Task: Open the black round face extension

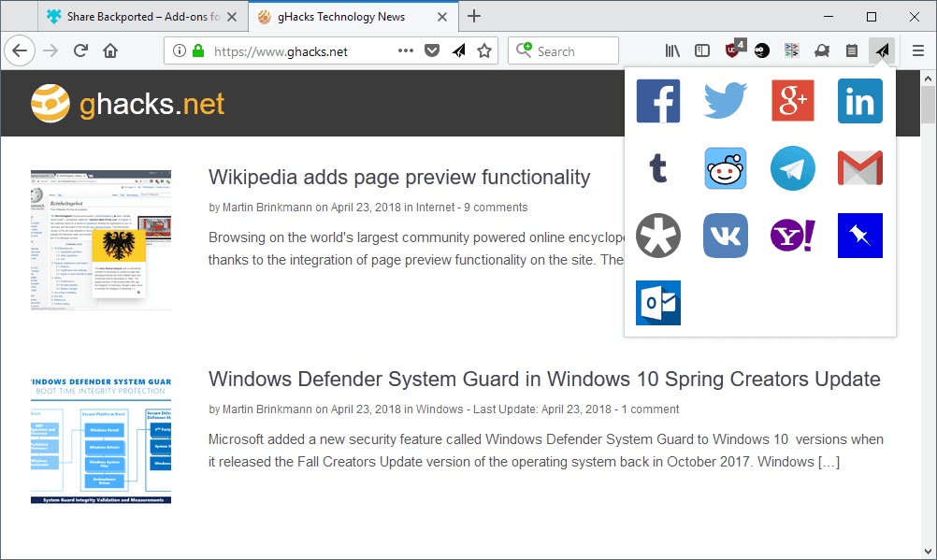Action: tap(762, 50)
